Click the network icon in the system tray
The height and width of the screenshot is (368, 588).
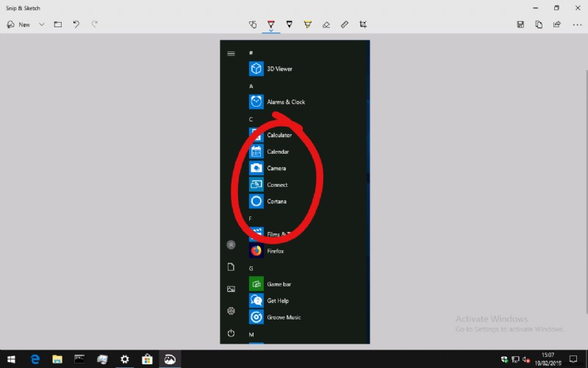[x=515, y=359]
